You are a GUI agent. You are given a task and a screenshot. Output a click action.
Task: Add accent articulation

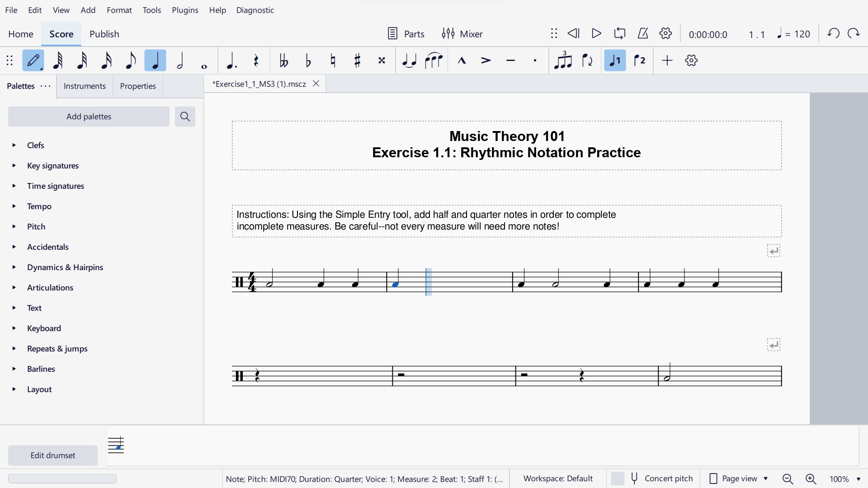486,61
